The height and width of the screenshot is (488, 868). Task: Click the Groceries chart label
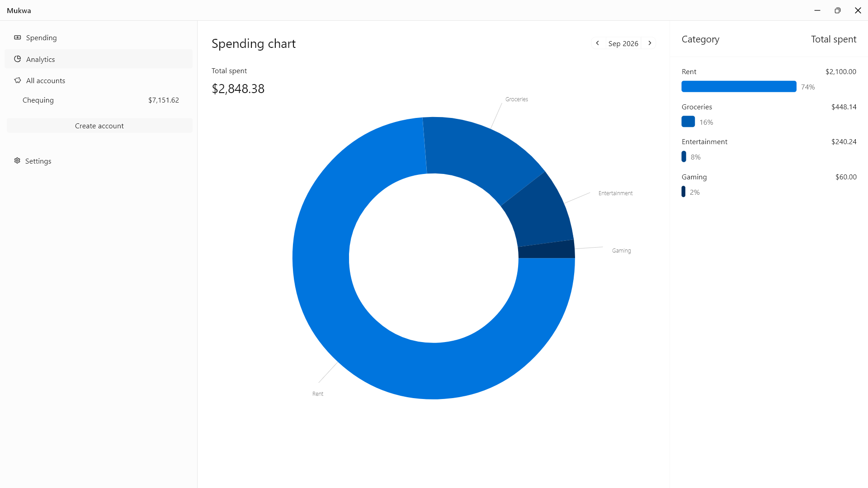(x=517, y=99)
